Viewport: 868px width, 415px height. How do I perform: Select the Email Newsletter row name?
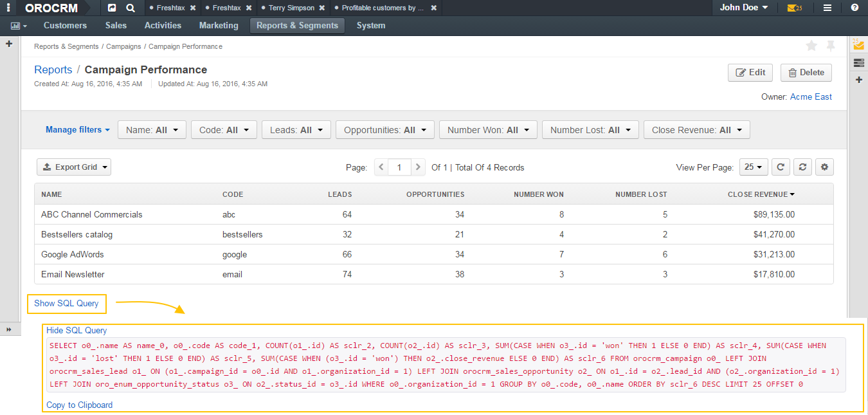[x=73, y=274]
